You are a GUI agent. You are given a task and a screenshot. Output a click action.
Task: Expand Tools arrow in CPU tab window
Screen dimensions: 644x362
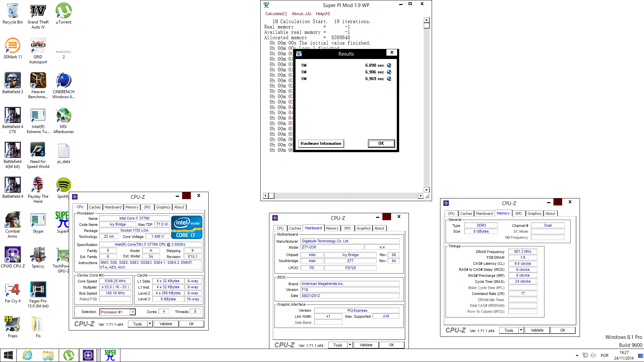[150, 324]
